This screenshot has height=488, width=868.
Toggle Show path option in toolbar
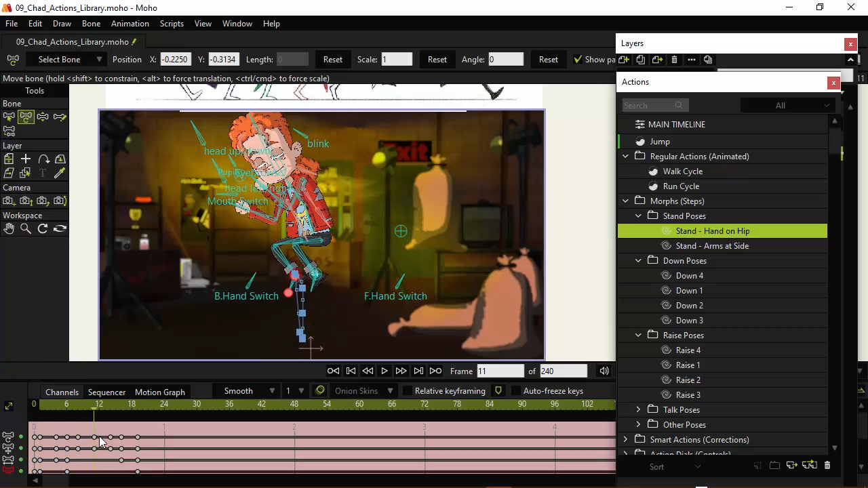click(578, 59)
